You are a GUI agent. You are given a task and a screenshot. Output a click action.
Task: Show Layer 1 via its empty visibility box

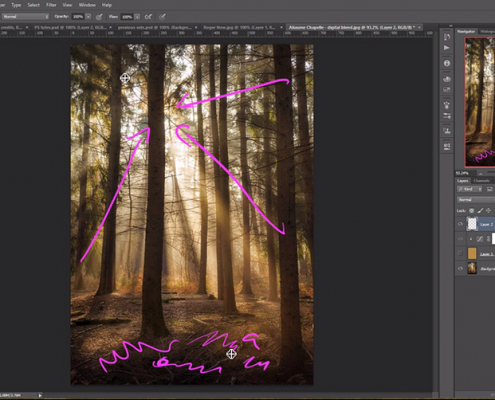tap(460, 254)
